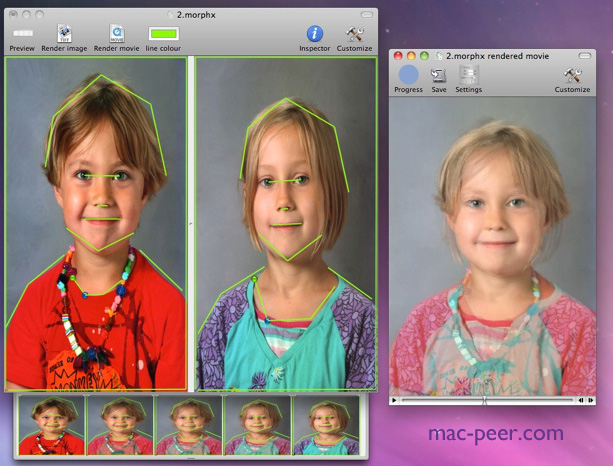Toggle toolbar pill button in rendered movie window
Screen dimensions: 613x466
coord(585,56)
